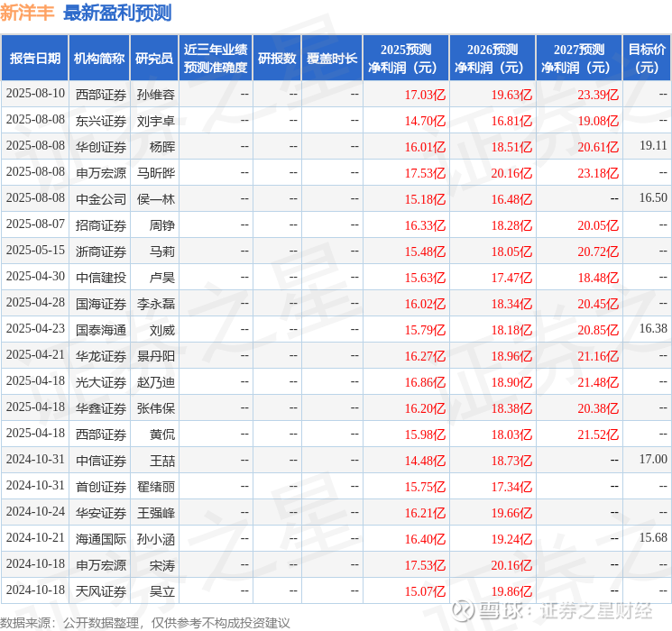Click the 17.47亿 forecast value

click(511, 278)
